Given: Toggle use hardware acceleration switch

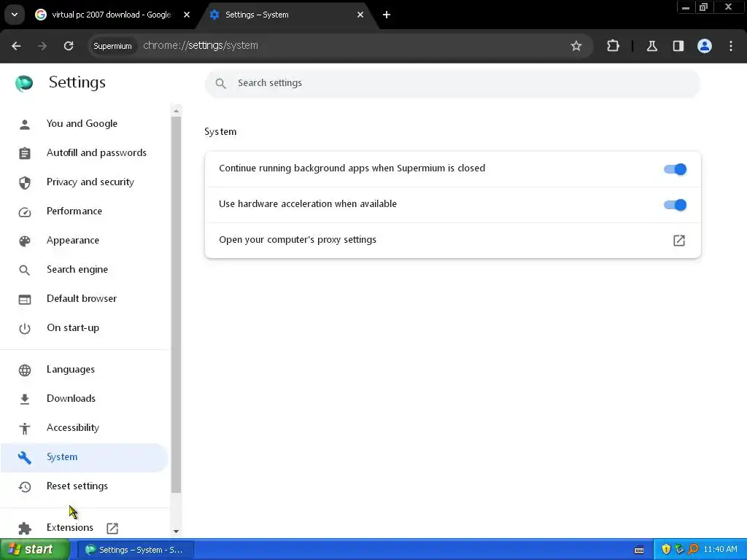Looking at the screenshot, I should (x=675, y=205).
